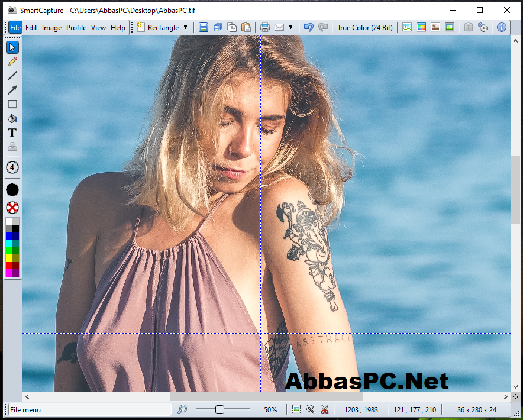This screenshot has width=523, height=420.
Task: Select the Pencil drawing tool
Action: (12, 62)
